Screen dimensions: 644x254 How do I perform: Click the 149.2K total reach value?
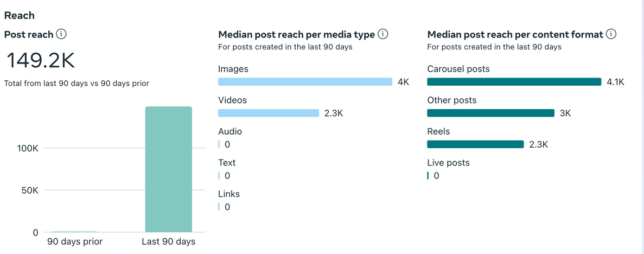[x=41, y=61]
